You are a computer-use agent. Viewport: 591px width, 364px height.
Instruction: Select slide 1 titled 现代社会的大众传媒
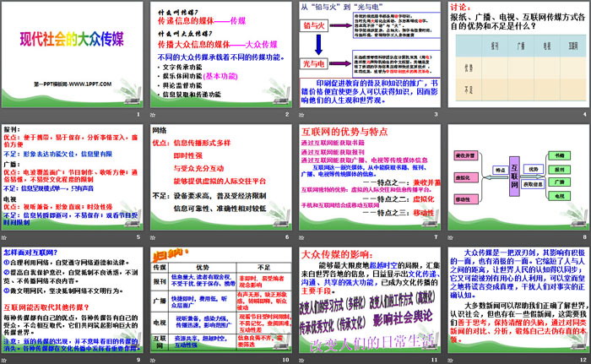(73, 54)
